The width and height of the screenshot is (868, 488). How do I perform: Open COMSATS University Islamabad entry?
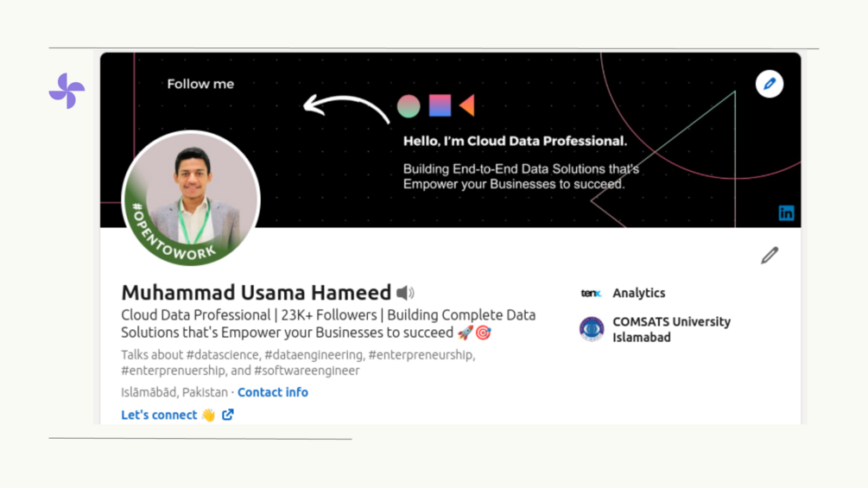671,329
